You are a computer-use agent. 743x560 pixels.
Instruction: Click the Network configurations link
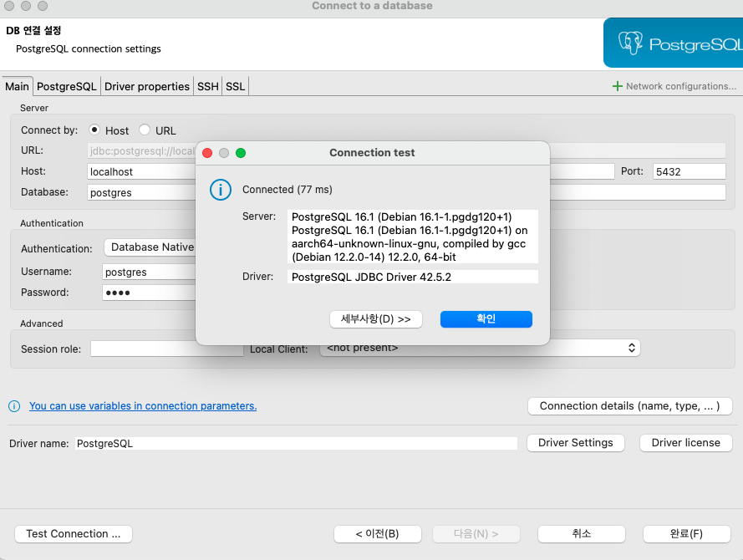point(681,86)
